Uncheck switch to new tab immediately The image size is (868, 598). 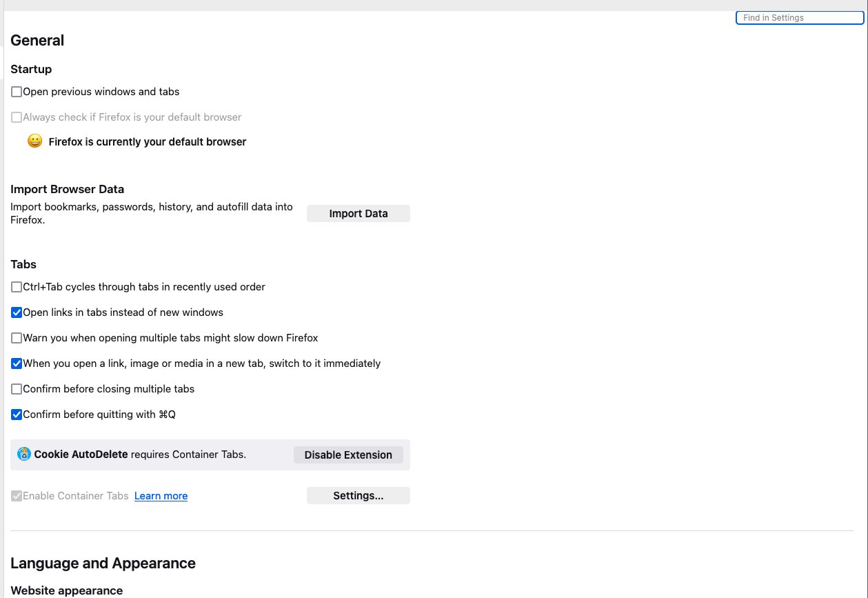pos(17,363)
